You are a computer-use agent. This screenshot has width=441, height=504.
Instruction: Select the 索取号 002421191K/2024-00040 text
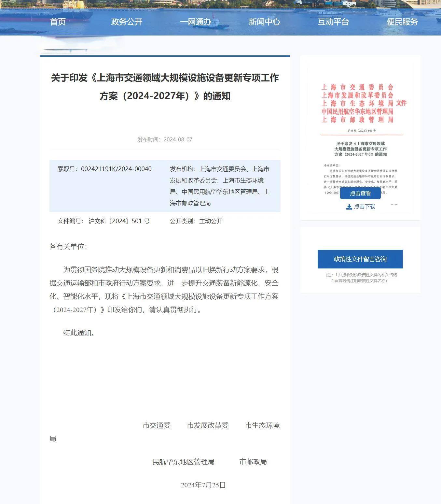[104, 169]
